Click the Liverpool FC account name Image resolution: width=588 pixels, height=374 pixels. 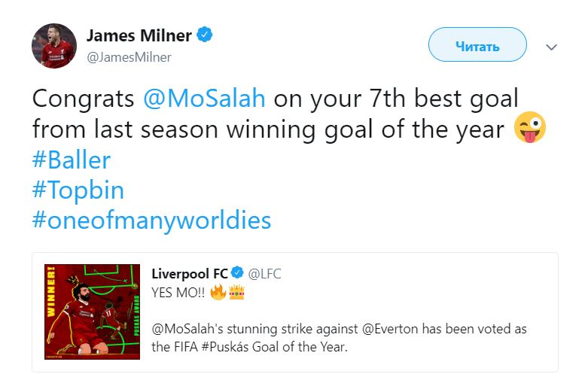(x=190, y=274)
